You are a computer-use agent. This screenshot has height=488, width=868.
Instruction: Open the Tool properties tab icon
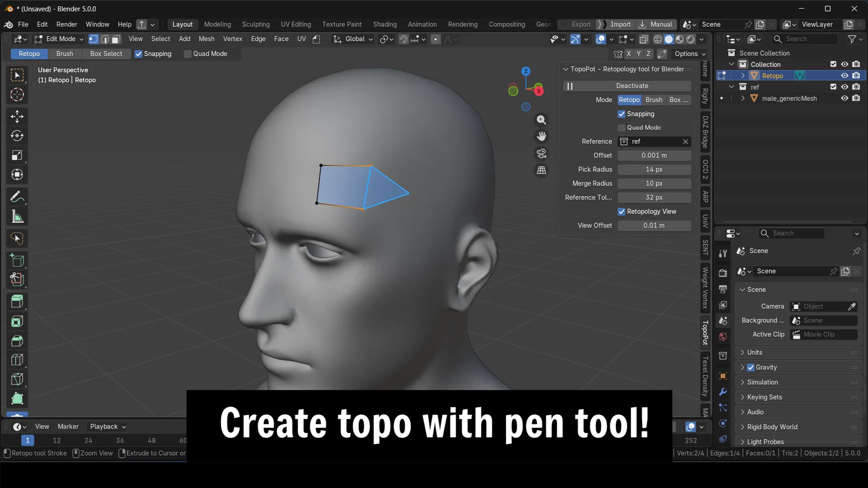pyautogui.click(x=723, y=253)
